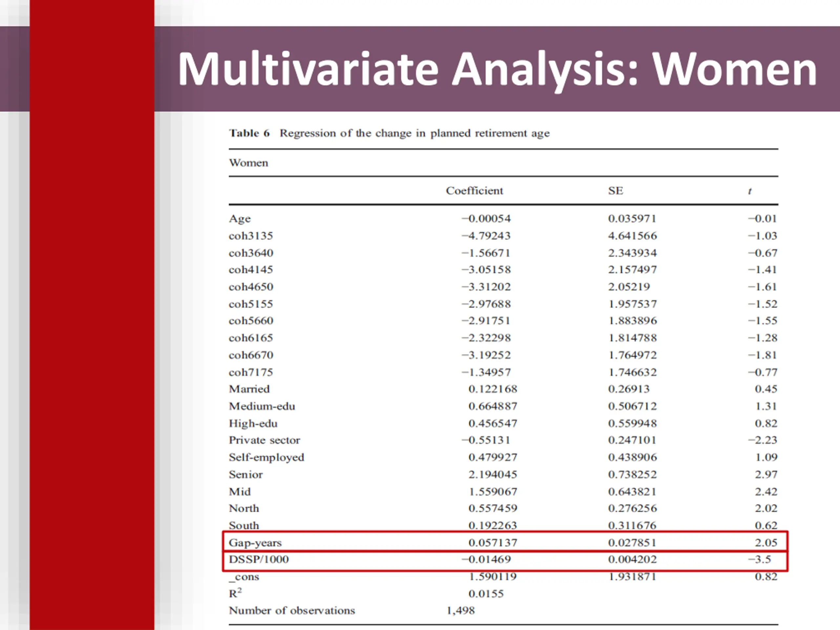This screenshot has width=840, height=630.
Task: Select the 'Medium-edu' row label
Action: coord(262,406)
